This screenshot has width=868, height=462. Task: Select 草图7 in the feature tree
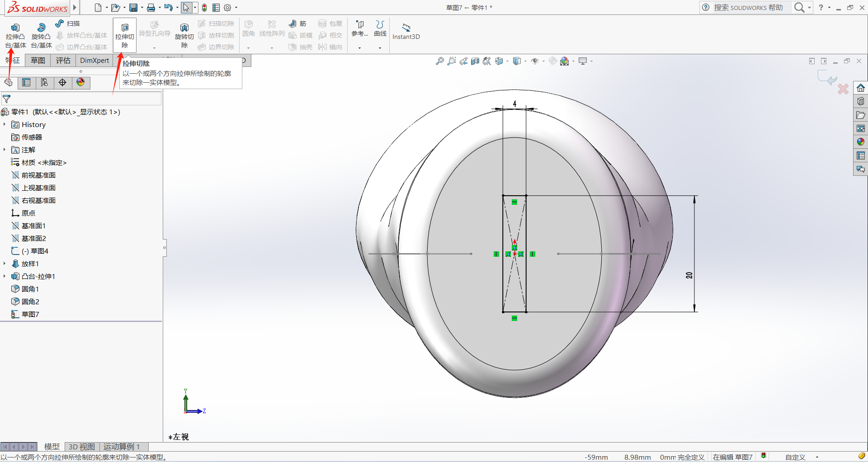30,314
